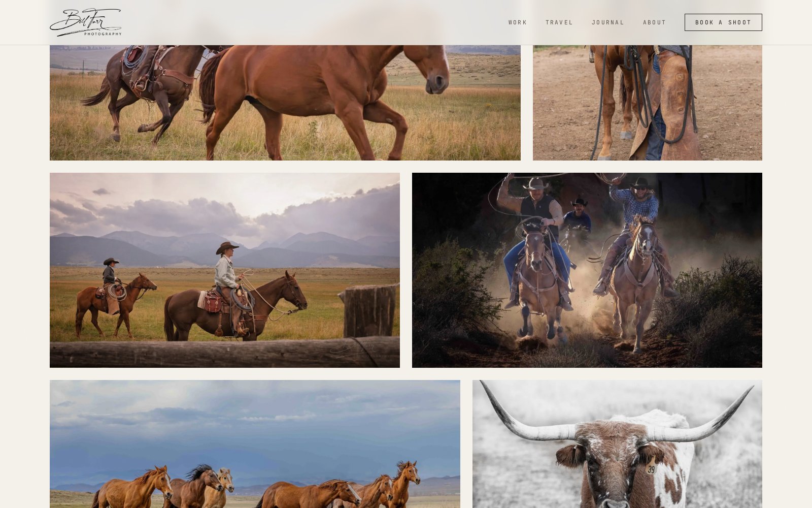
Task: Open the herd of running horses photo
Action: (x=255, y=444)
